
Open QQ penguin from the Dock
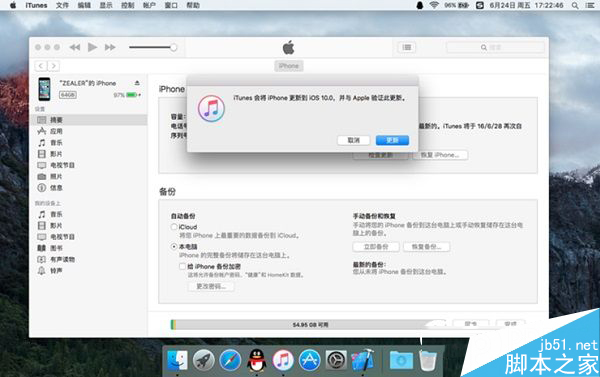(x=256, y=360)
